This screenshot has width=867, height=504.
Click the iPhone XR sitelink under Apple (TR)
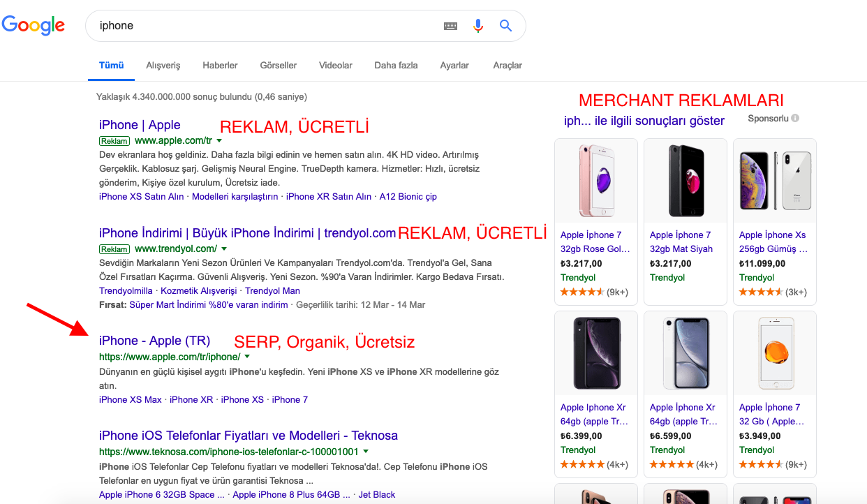pyautogui.click(x=191, y=400)
